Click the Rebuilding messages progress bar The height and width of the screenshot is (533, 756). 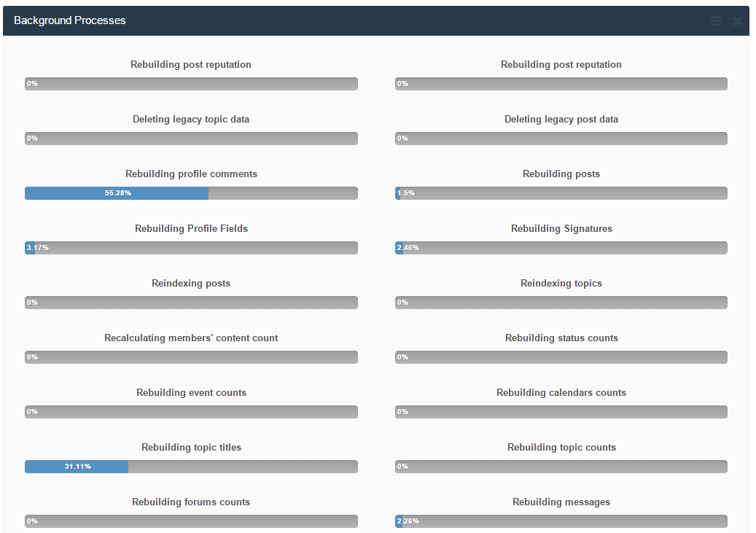[561, 521]
